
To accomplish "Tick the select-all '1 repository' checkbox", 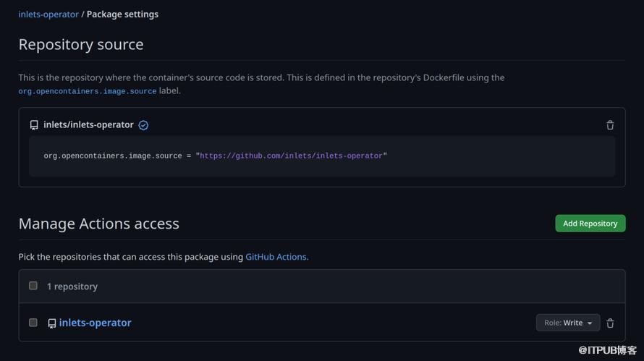I will pyautogui.click(x=33, y=286).
